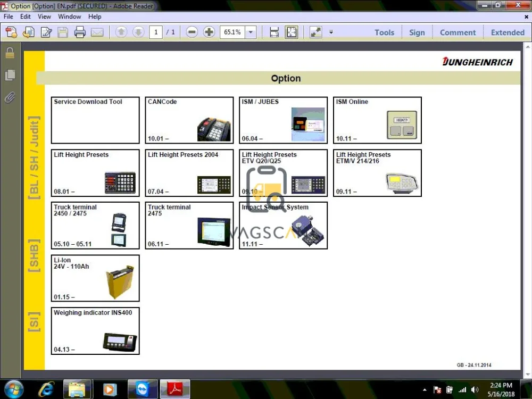The image size is (532, 399).
Task: Open the ISM Online box
Action: [377, 120]
